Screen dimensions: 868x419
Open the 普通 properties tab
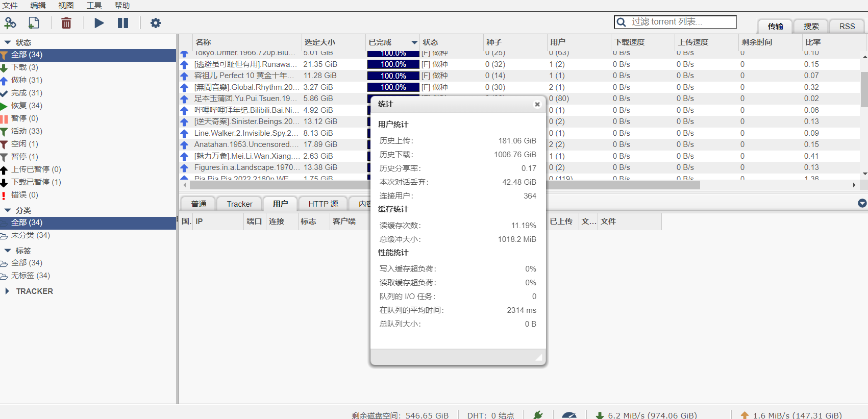coord(199,204)
